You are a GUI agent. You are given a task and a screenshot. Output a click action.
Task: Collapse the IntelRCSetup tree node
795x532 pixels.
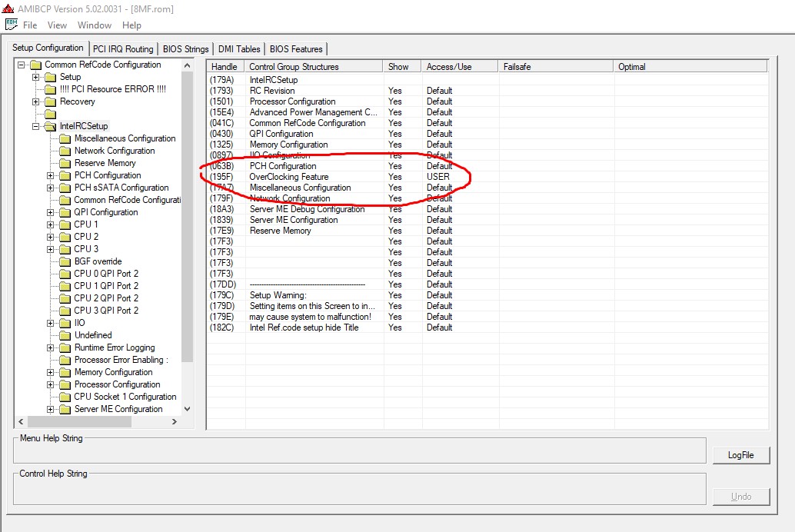click(35, 126)
